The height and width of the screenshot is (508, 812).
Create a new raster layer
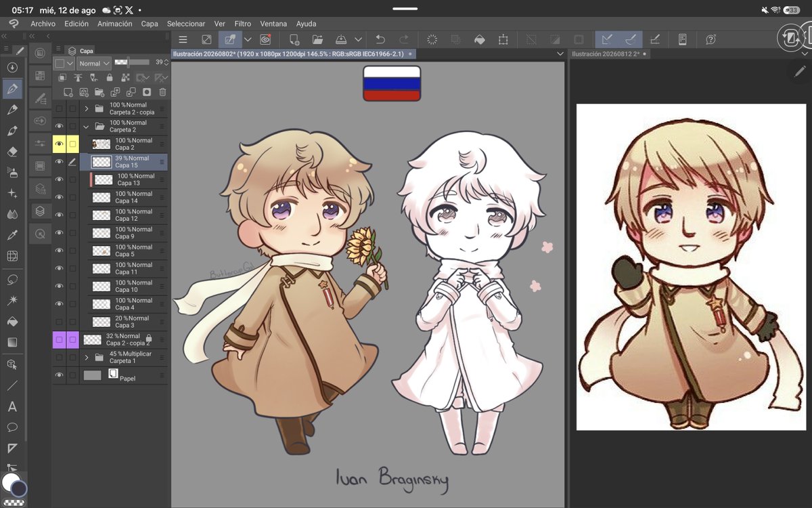coord(68,92)
